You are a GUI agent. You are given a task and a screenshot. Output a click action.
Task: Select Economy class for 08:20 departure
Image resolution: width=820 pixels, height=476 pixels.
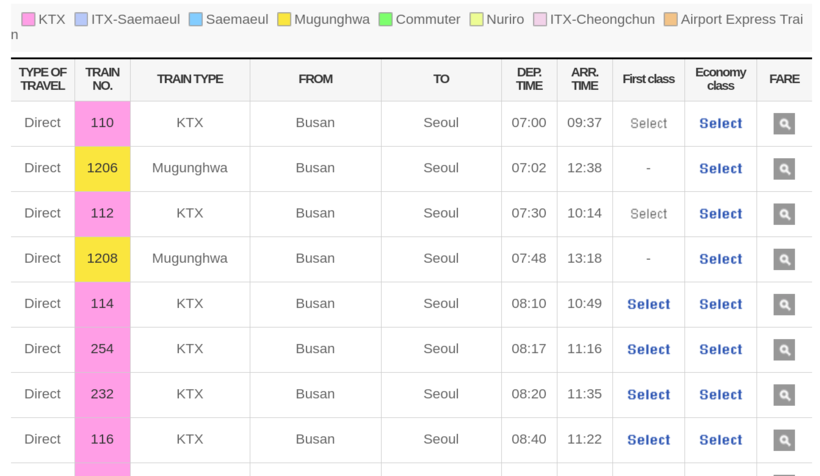tap(720, 394)
